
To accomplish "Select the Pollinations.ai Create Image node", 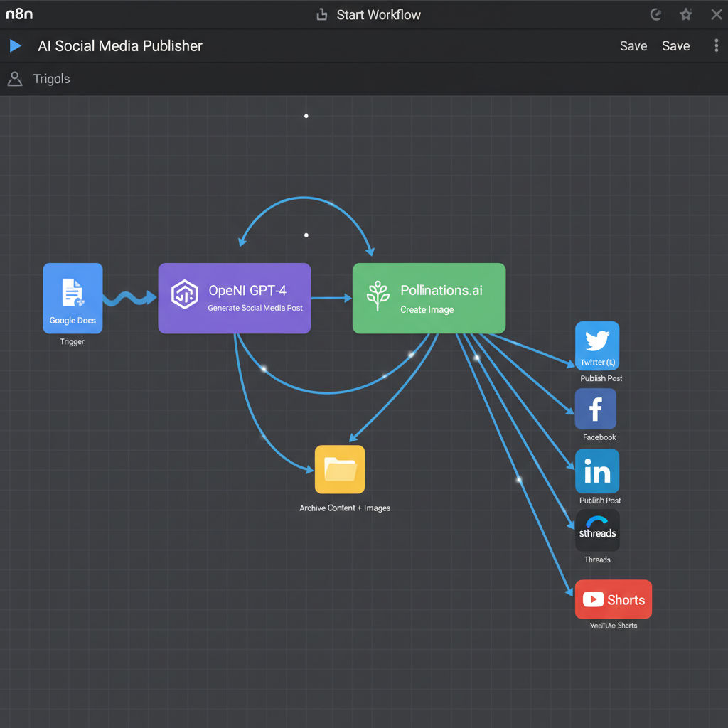I will tap(429, 298).
